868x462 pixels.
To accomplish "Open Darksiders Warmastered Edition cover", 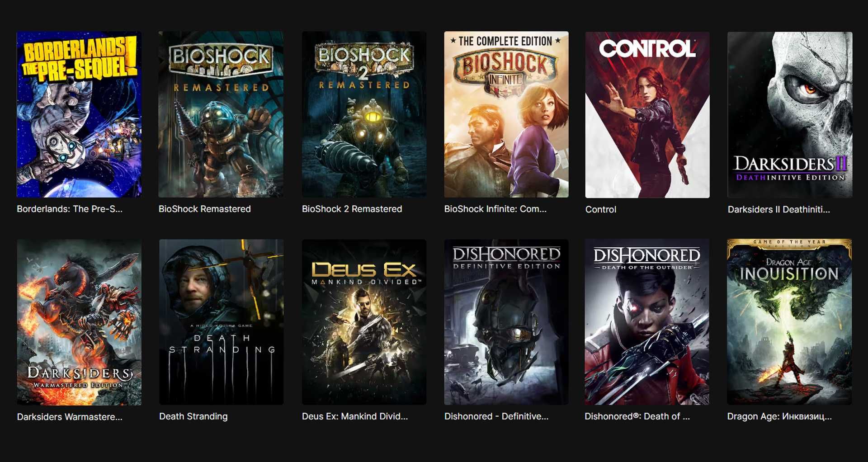I will click(x=79, y=322).
